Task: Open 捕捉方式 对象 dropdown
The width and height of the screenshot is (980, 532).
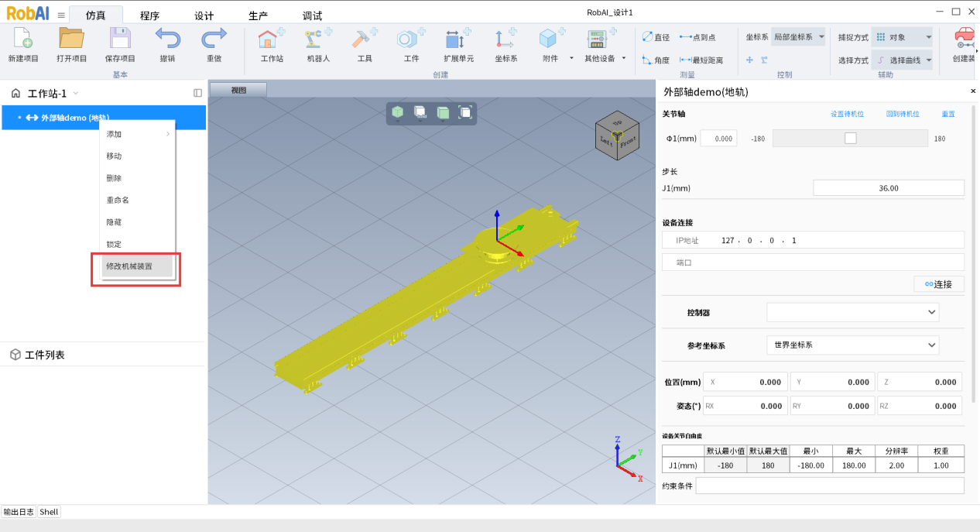Action: pos(903,37)
